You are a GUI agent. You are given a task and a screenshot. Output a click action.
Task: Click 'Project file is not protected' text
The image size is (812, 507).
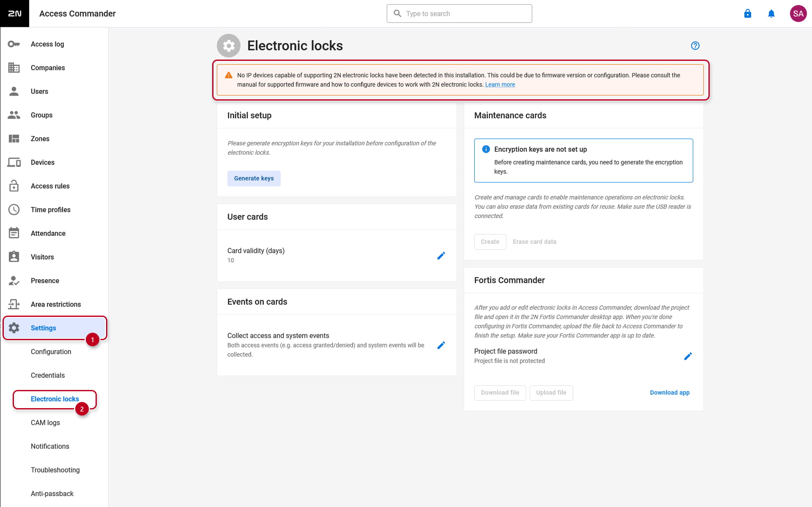tap(509, 361)
